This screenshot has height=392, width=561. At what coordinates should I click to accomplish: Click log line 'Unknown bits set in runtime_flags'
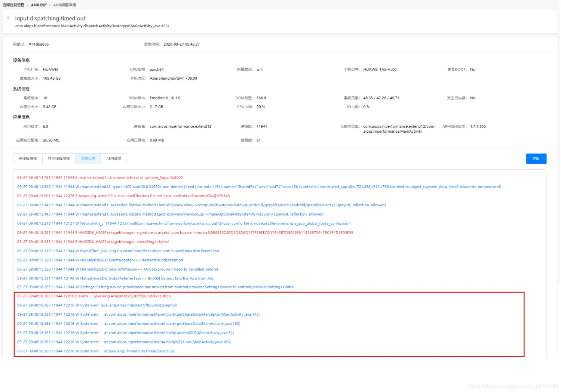click(x=100, y=178)
